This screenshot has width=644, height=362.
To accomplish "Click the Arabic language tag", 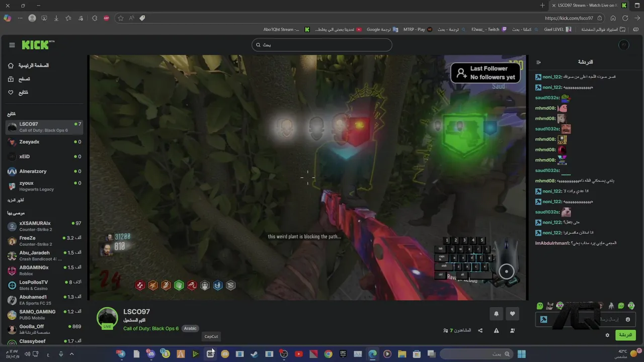I will (190, 328).
